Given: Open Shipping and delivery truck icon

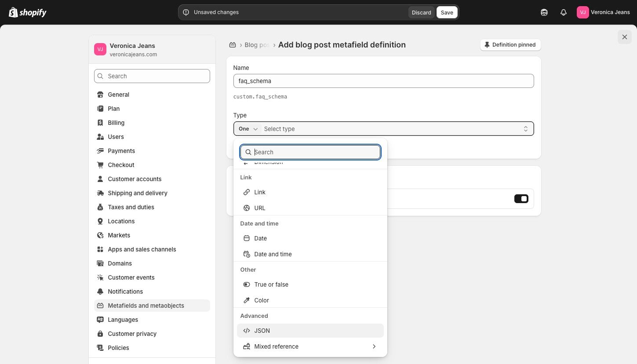Looking at the screenshot, I should click(100, 193).
